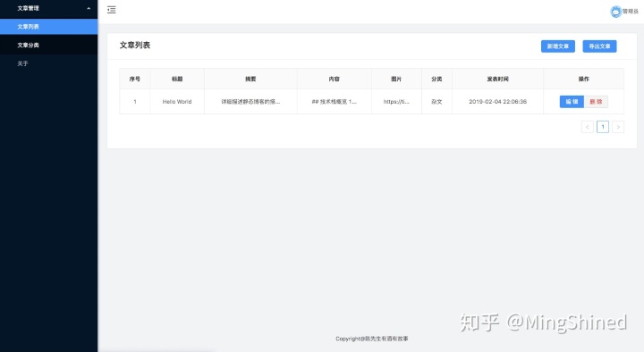The height and width of the screenshot is (352, 644).
Task: Select page 1 in pagination
Action: tap(603, 127)
